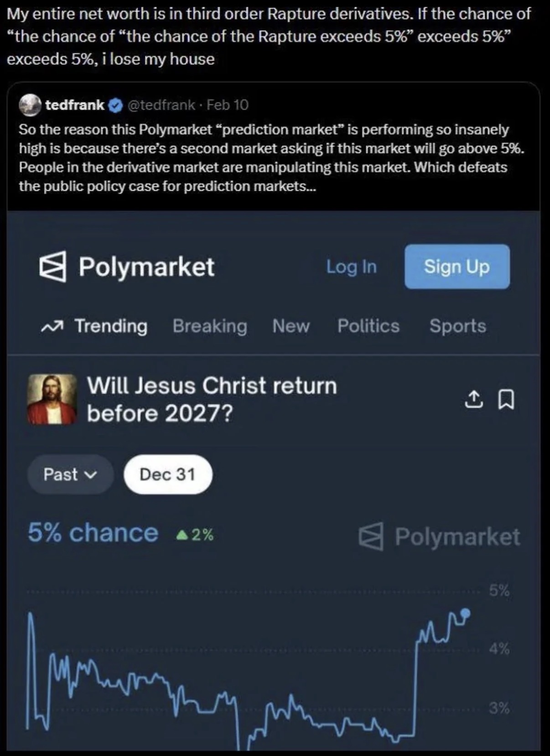Bookmark the Jesus Christ market
Image resolution: width=550 pixels, height=756 pixels.
click(506, 399)
